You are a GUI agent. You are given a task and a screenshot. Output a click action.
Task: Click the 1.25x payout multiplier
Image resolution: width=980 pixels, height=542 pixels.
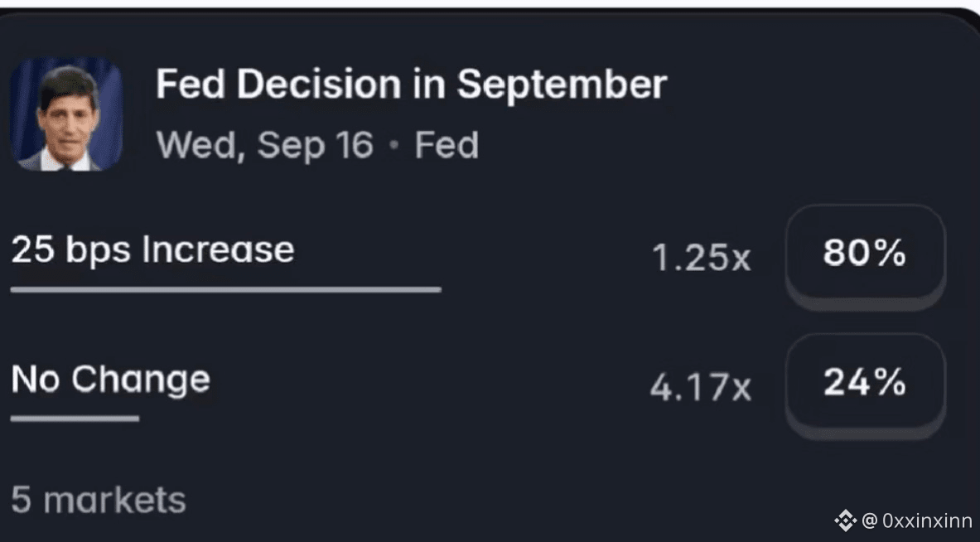(701, 257)
